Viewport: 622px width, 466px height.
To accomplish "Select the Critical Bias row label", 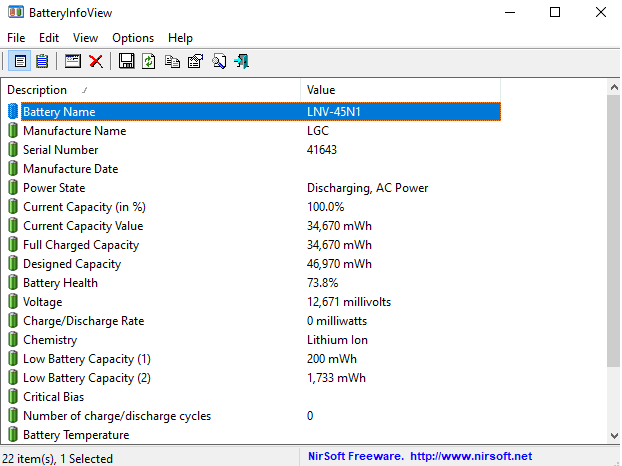I will (54, 397).
